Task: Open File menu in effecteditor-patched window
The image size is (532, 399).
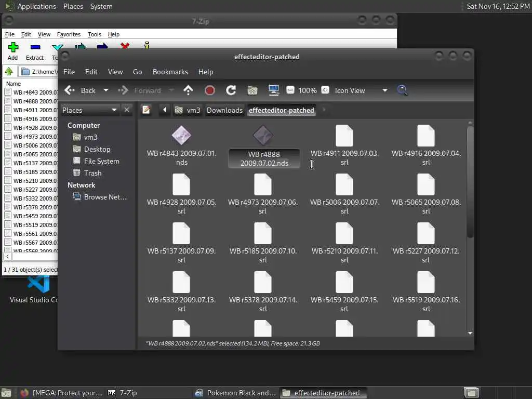Action: click(69, 72)
